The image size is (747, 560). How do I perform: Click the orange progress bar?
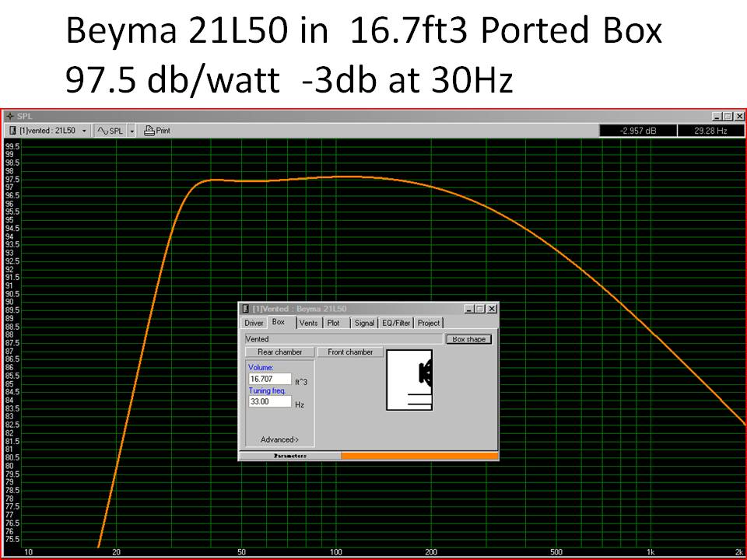coord(419,456)
